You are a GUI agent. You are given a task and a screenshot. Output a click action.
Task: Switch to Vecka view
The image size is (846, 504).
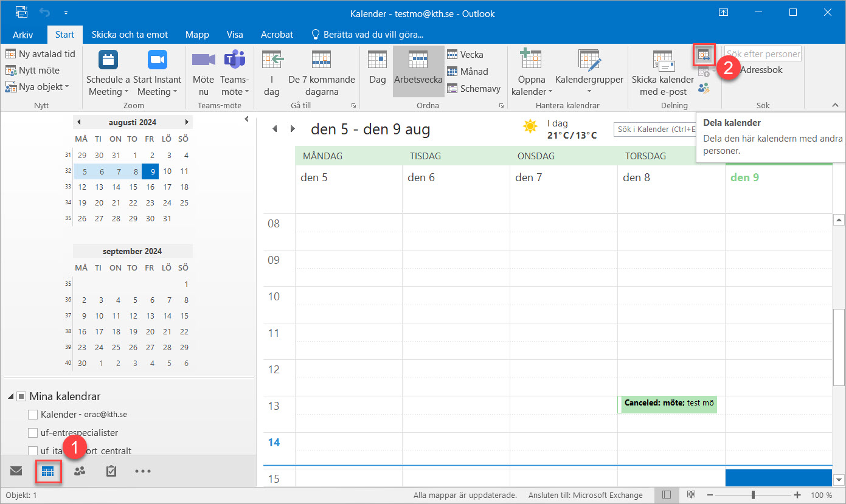click(465, 54)
